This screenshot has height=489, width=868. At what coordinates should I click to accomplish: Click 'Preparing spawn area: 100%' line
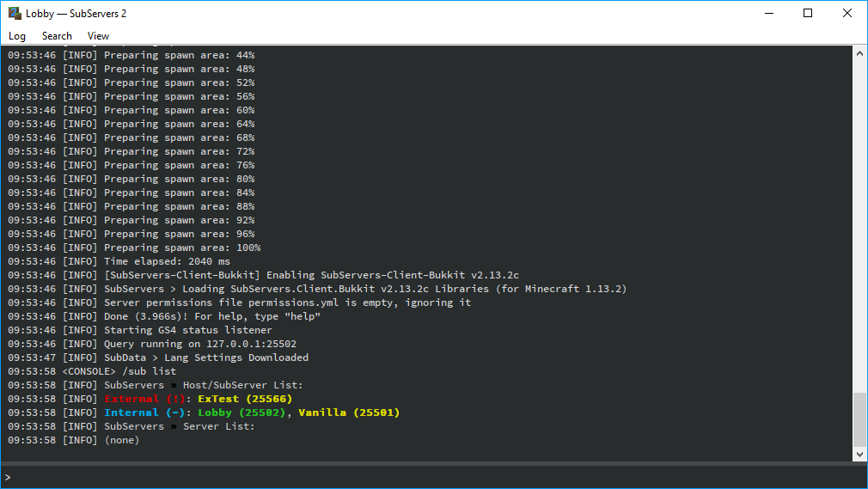[134, 248]
